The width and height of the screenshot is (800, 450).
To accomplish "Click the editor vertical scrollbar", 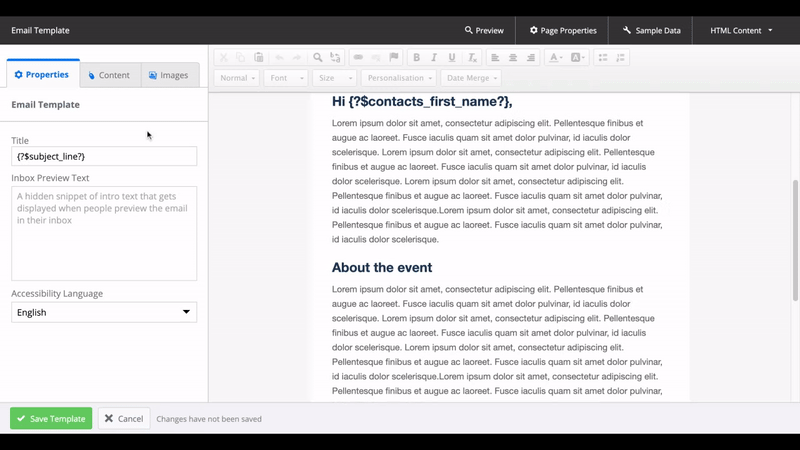I will point(795,240).
